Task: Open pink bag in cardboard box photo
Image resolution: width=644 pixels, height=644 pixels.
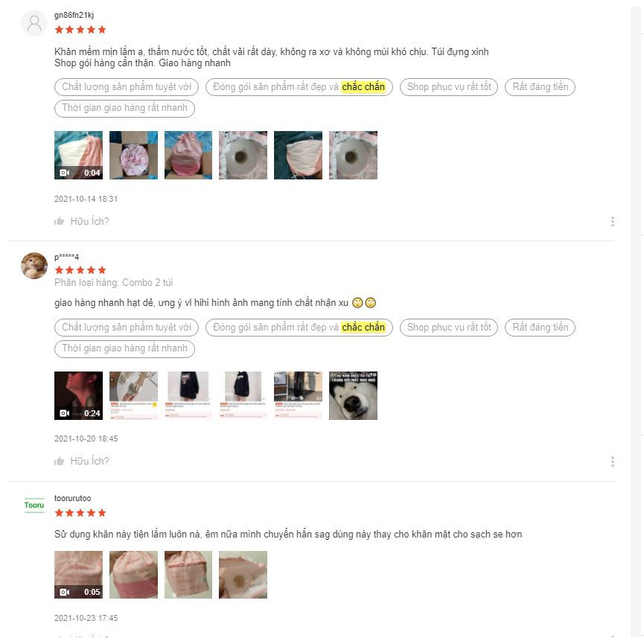Action: pos(133,156)
